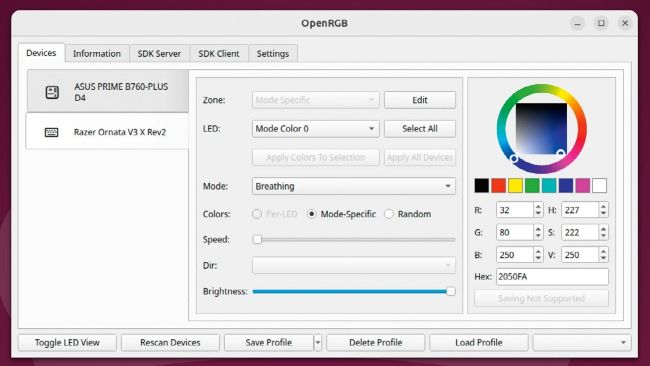
Task: Expand the Mode dropdown set to Breathing
Action: tap(354, 186)
